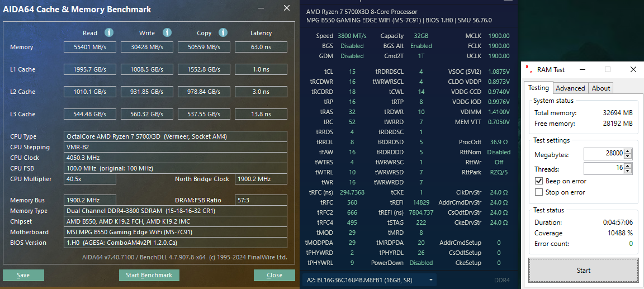Click the Save button in AIDA64
The width and height of the screenshot is (644, 289).
(23, 275)
